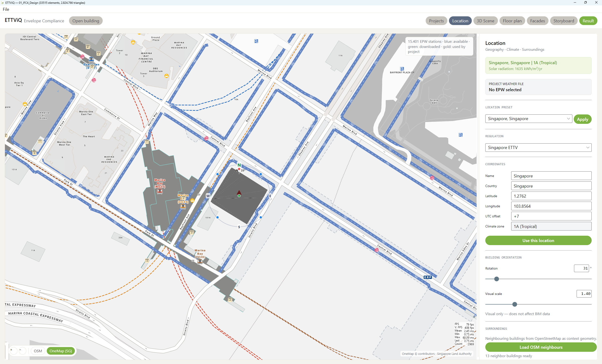The width and height of the screenshot is (602, 364).
Task: Click the taxi icon near Ground Plaza
Action: point(133,42)
